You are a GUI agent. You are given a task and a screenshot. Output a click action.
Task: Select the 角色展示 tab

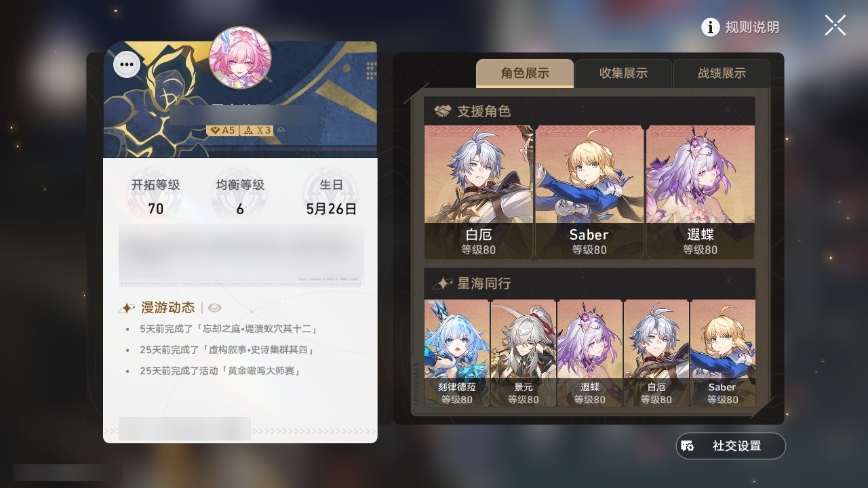525,73
